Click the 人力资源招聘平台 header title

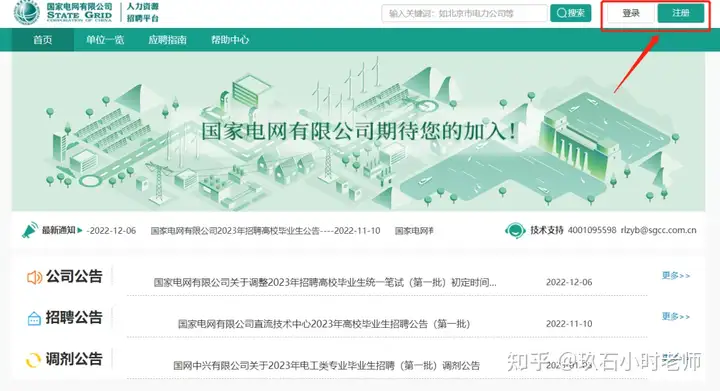143,12
